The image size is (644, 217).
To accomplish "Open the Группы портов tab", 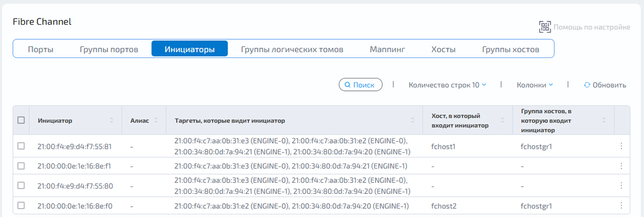I will (x=109, y=49).
